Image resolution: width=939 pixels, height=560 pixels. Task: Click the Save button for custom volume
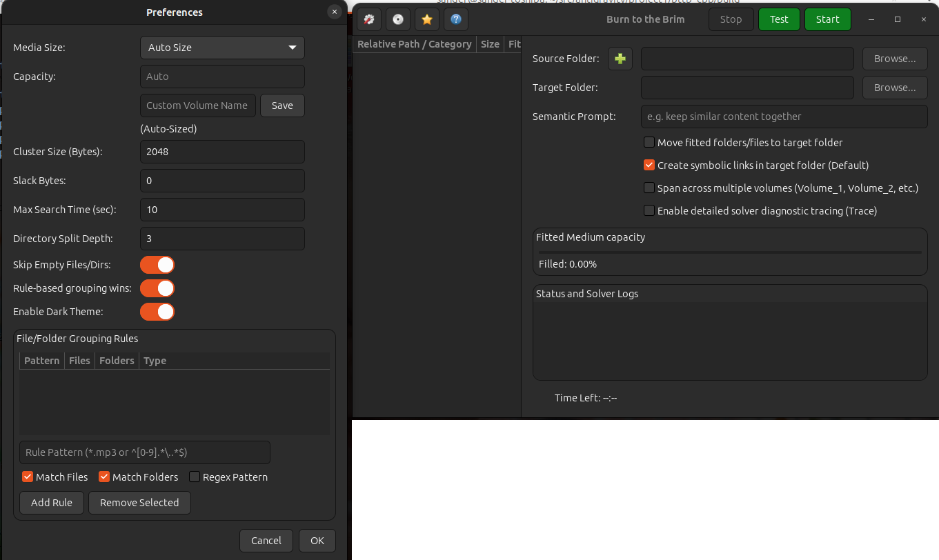tap(282, 106)
